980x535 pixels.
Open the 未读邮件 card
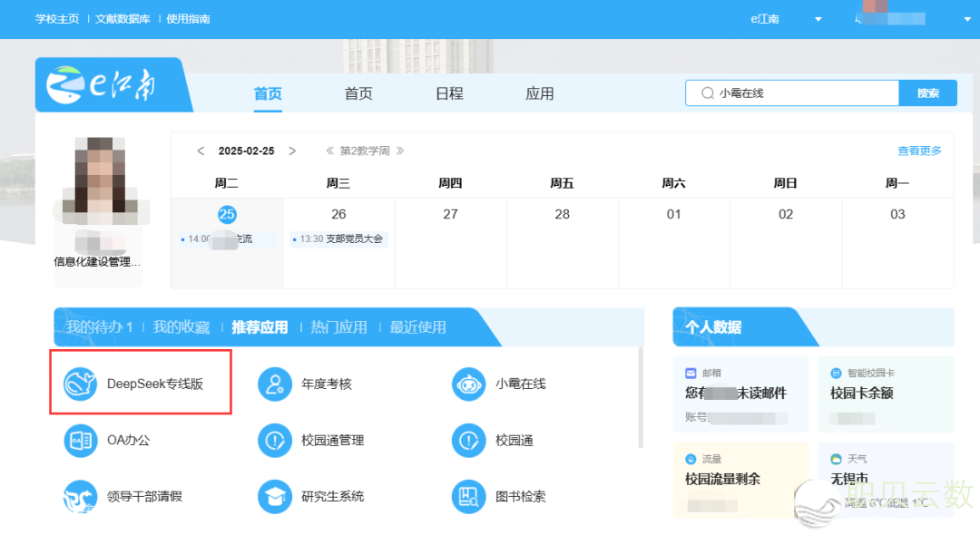(740, 394)
